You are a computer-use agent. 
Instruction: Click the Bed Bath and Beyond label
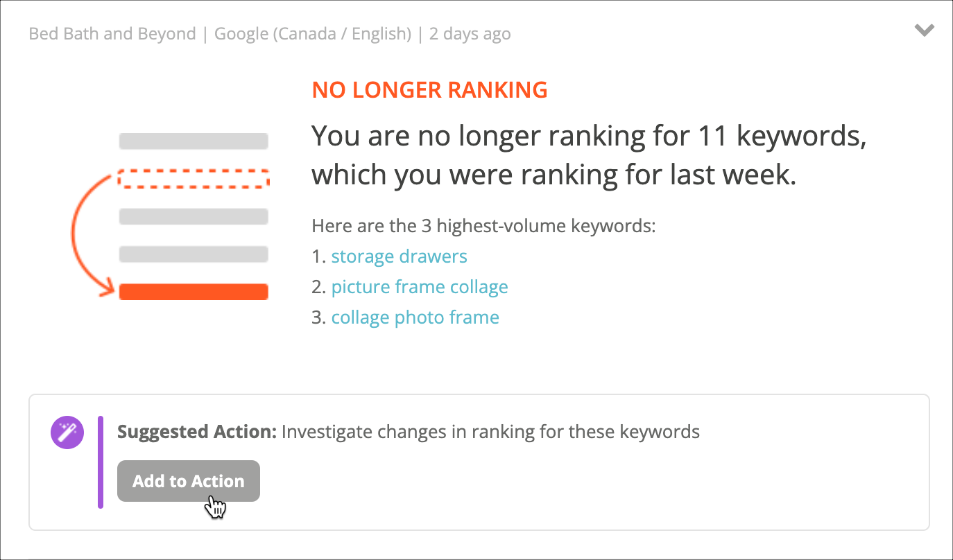click(x=112, y=33)
